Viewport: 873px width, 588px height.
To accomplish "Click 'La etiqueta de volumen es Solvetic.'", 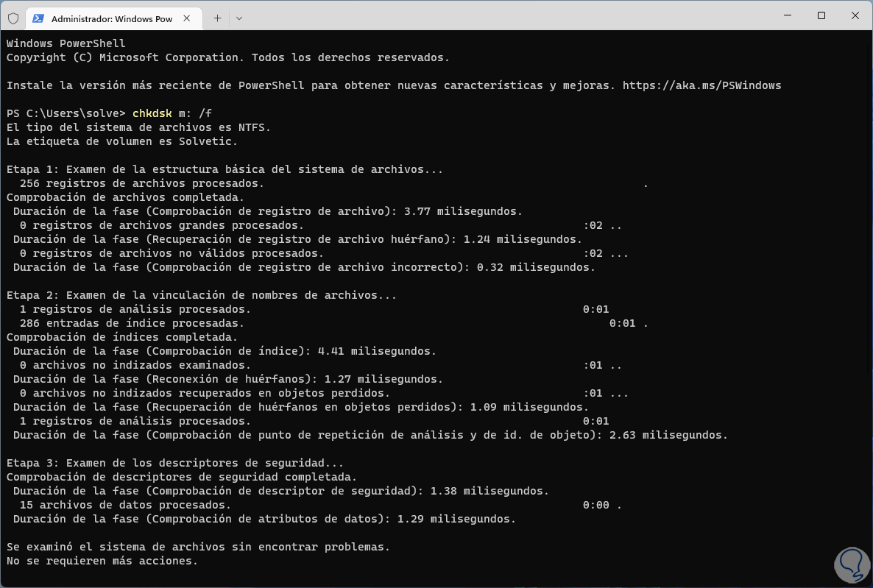I will pos(122,141).
